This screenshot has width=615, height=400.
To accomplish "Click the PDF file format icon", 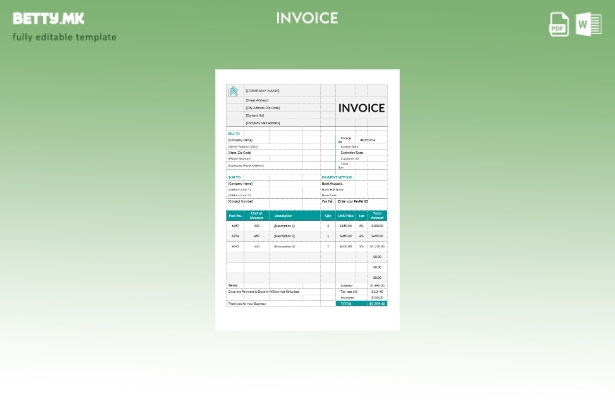I will click(x=559, y=24).
